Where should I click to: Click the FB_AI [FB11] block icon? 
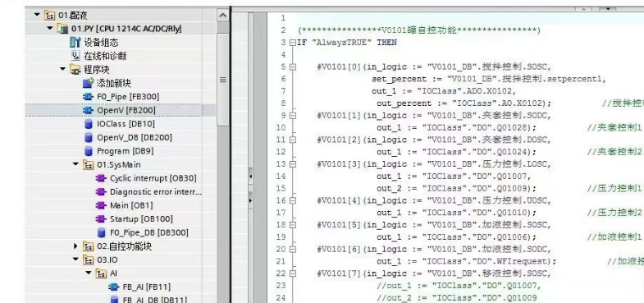pos(114,287)
